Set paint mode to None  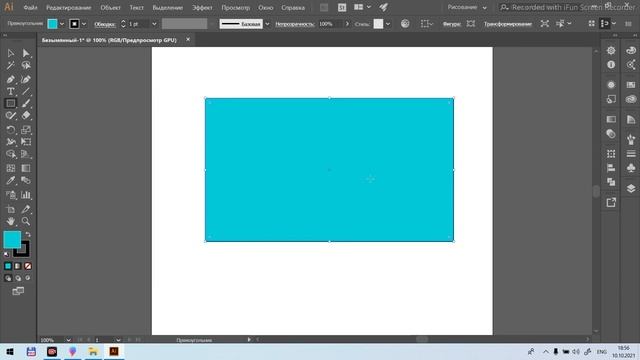pos(28,266)
